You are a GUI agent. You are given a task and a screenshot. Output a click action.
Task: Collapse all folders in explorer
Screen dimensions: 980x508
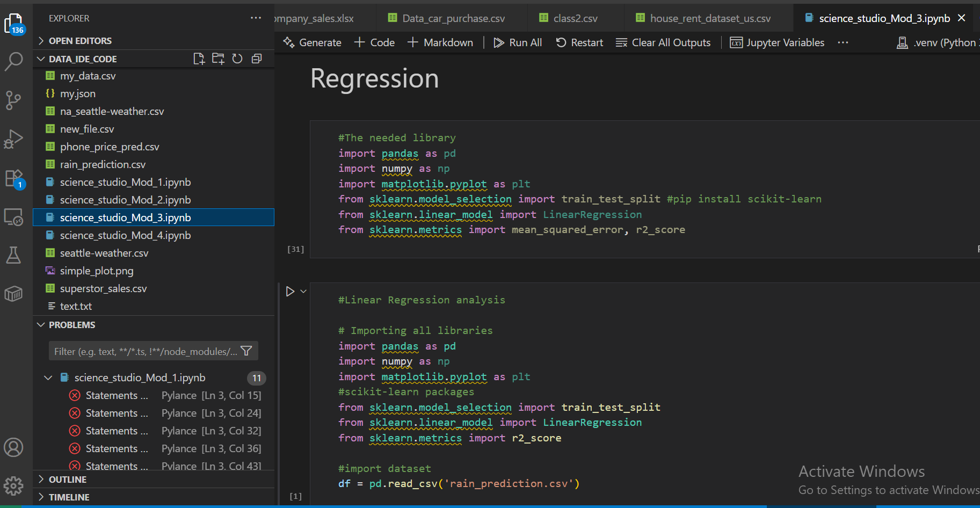(x=257, y=59)
